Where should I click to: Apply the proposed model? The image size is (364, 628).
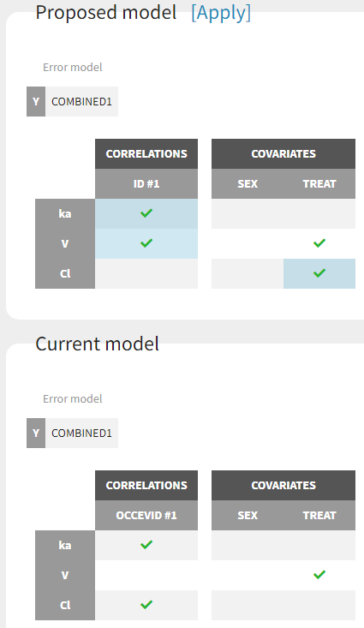point(221,13)
